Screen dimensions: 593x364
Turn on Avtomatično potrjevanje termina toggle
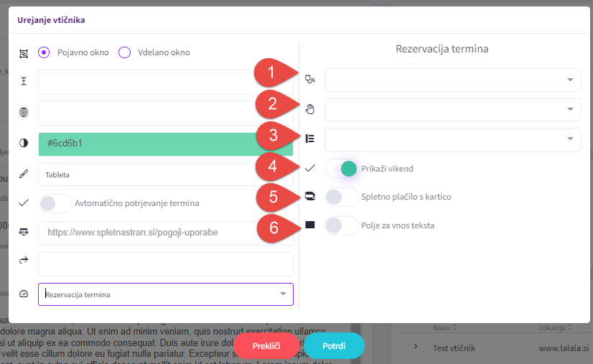tap(55, 203)
